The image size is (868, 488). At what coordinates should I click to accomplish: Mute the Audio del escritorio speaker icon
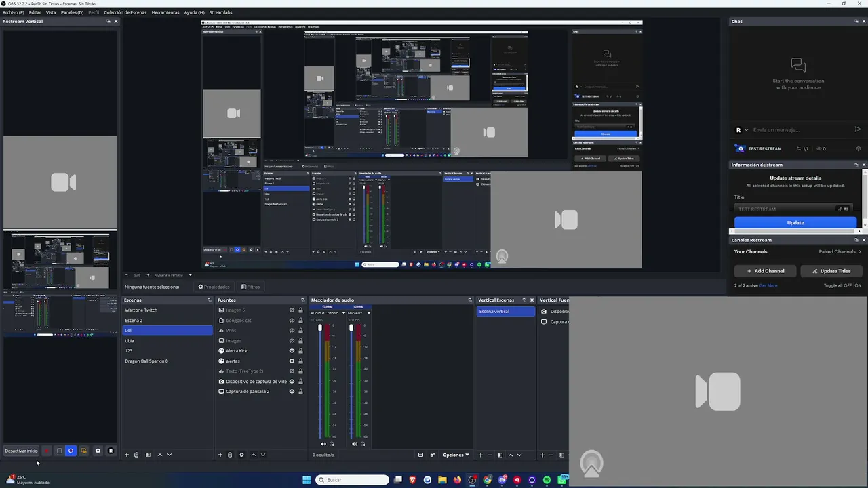(323, 444)
